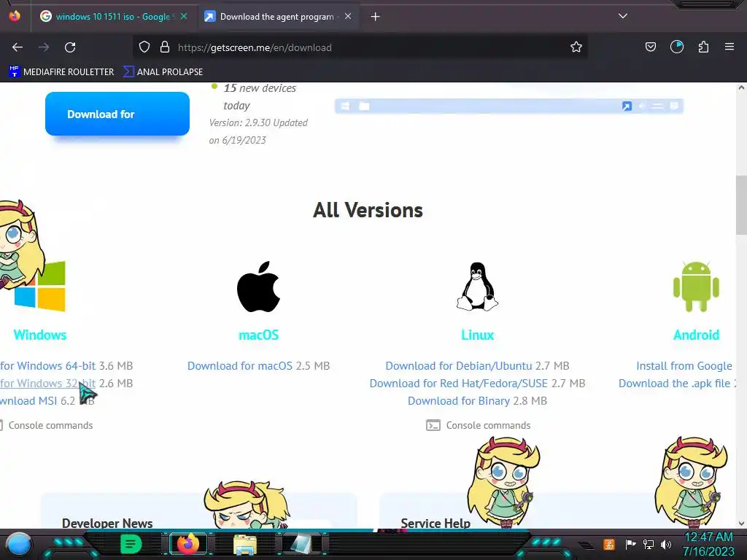Click the Version: 2.9.30 Updated text
The width and height of the screenshot is (747, 560).
tap(258, 131)
